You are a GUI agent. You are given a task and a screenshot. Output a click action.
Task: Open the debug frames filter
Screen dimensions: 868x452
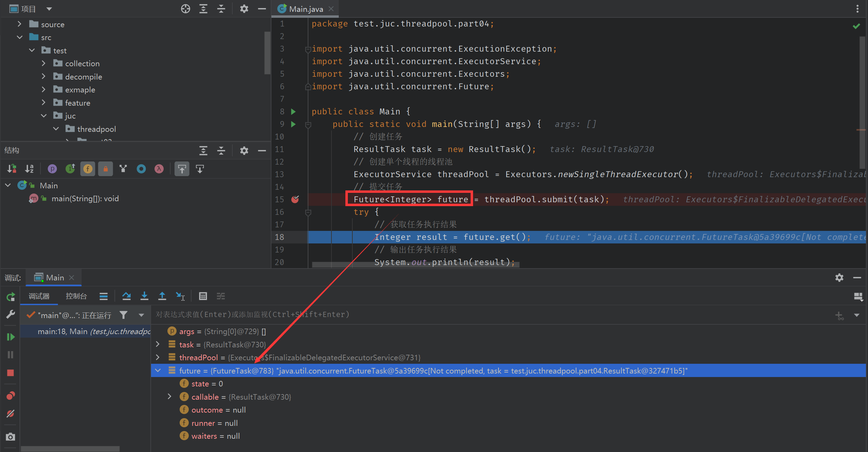tap(123, 315)
